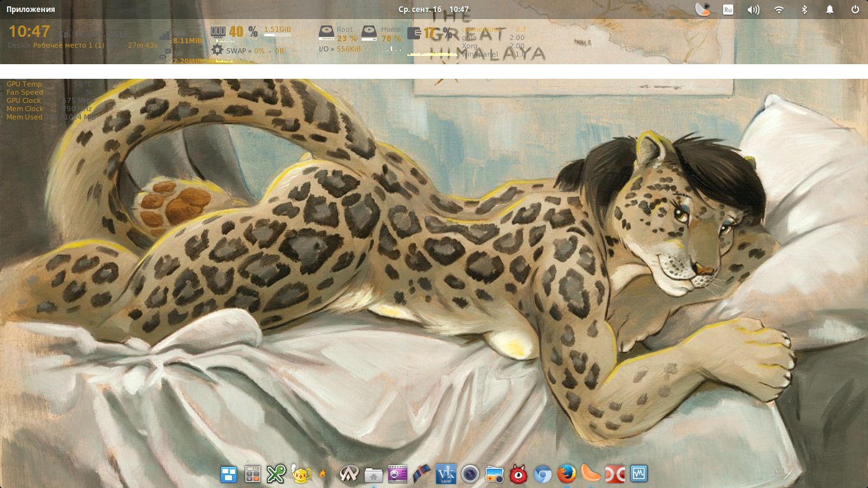Open the multitasking view from the dock
Screen dimensions: 868x488
[229, 474]
